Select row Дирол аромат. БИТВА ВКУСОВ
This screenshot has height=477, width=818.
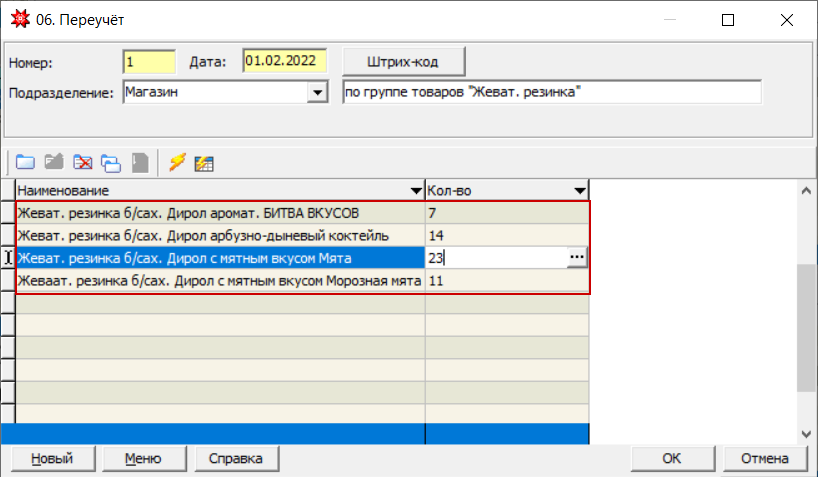click(220, 213)
